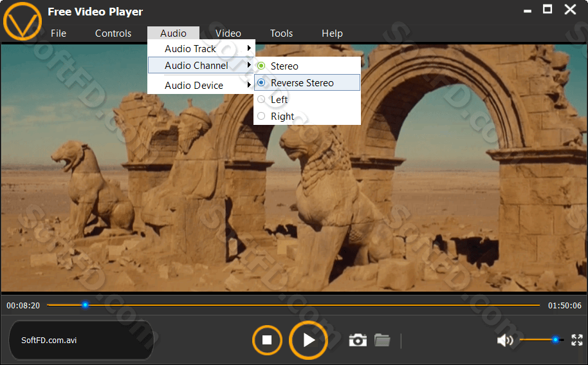Choose Reverse Stereo audio channel

[x=307, y=82]
